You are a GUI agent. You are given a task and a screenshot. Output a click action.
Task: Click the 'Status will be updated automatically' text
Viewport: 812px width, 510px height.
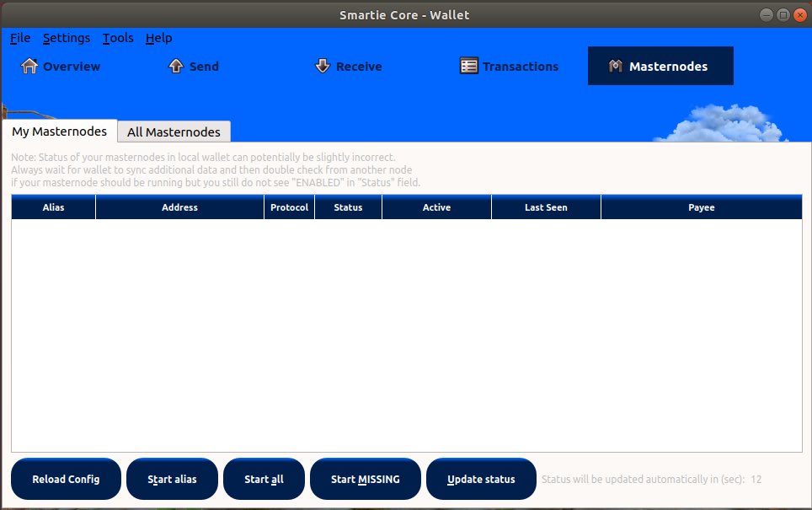643,480
